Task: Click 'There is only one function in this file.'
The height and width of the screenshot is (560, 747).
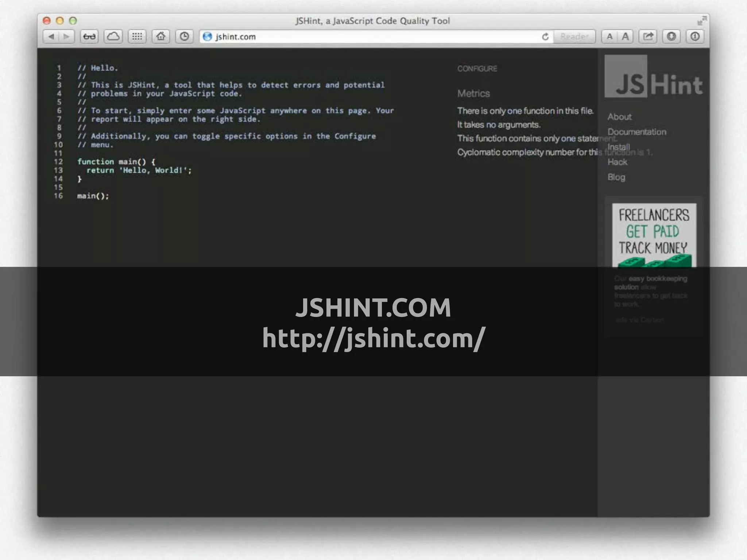Action: [x=526, y=111]
